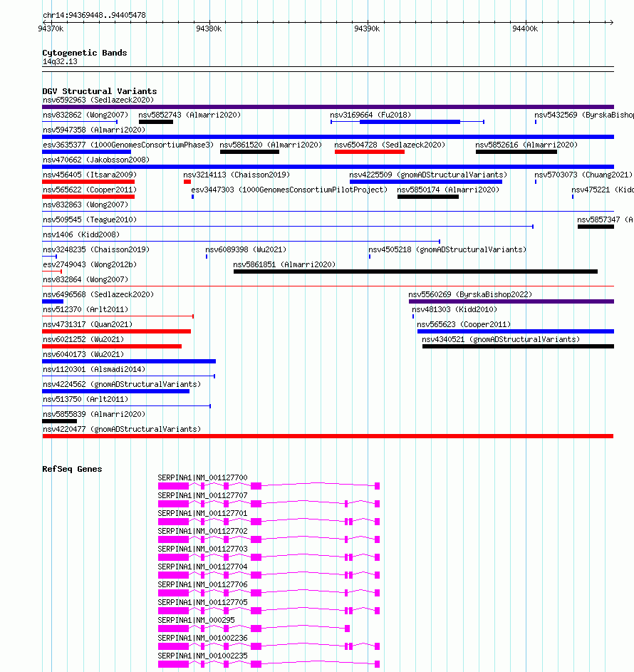Select the 94380k ruler coordinate label

[209, 29]
